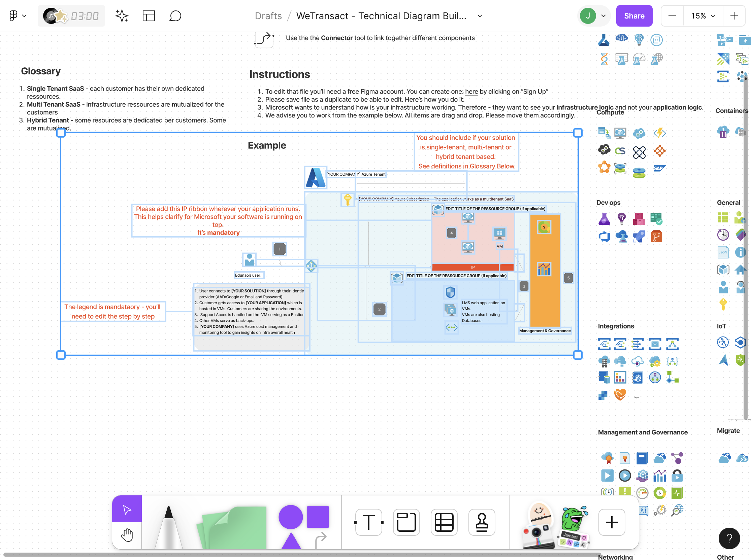Click the Drafts breadcrumb link
Screen dimensions: 751x560
pyautogui.click(x=268, y=16)
